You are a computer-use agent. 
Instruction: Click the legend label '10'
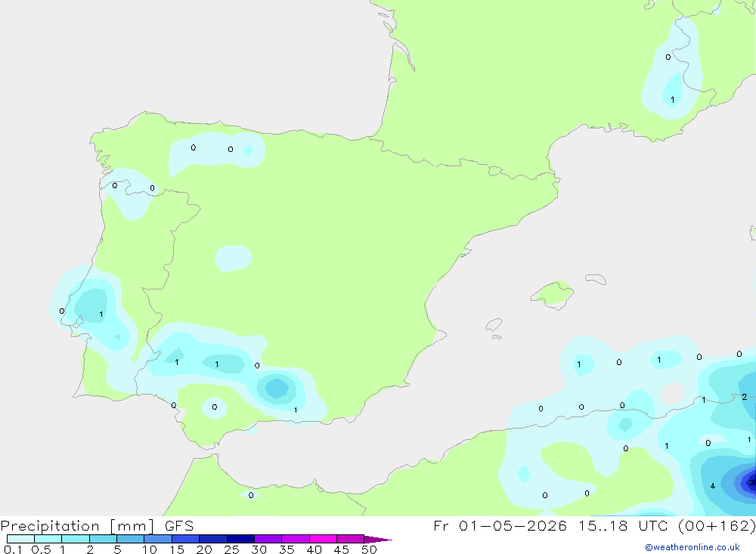(x=150, y=549)
